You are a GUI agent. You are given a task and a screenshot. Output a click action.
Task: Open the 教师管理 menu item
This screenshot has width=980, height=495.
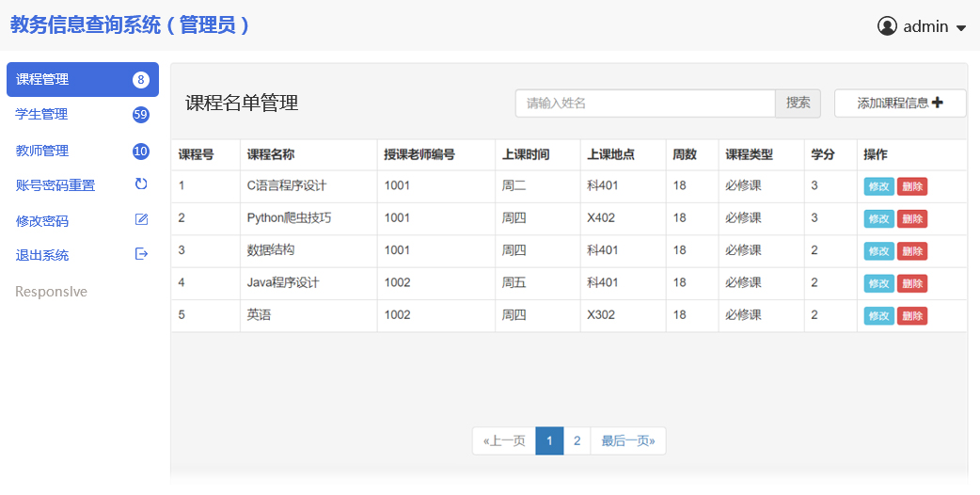click(42, 151)
